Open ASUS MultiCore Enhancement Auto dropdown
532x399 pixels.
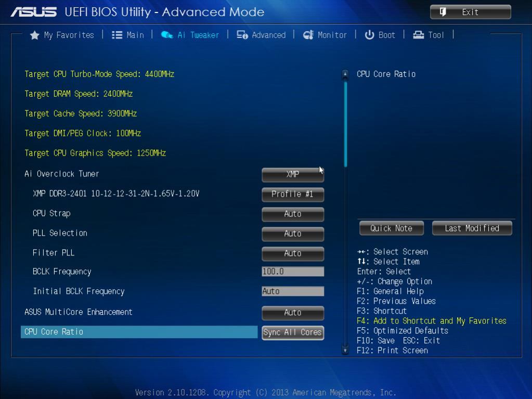(x=293, y=313)
